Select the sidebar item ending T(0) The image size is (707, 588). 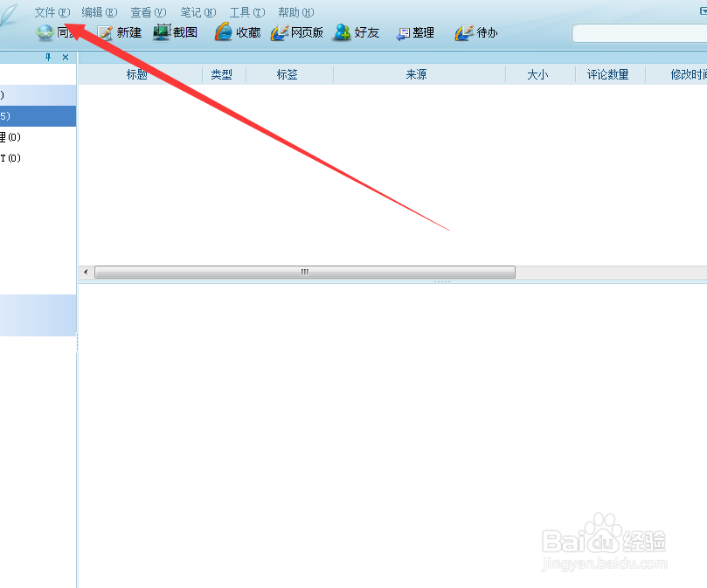38,158
